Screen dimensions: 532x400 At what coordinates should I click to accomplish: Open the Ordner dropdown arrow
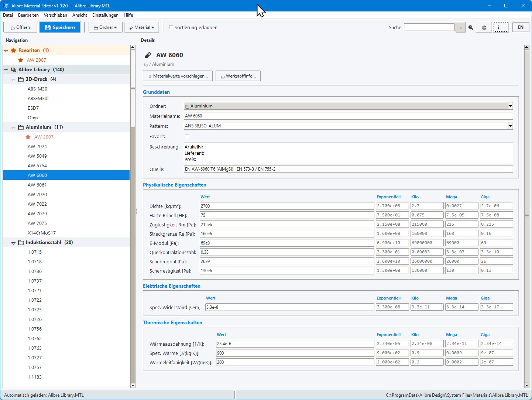point(510,106)
